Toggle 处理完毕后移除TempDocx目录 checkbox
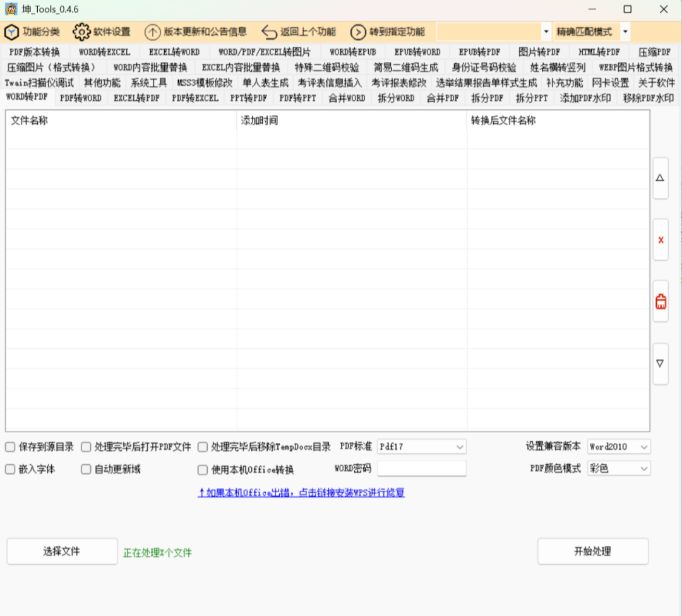Screen dimensions: 682x616 point(203,447)
